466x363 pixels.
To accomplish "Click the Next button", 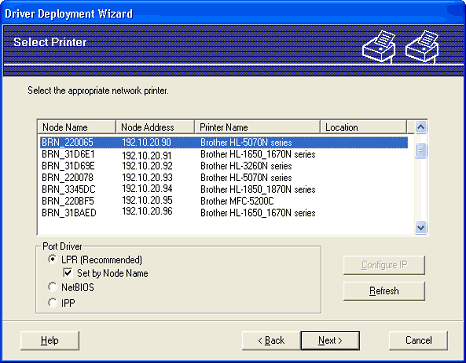I will click(330, 340).
